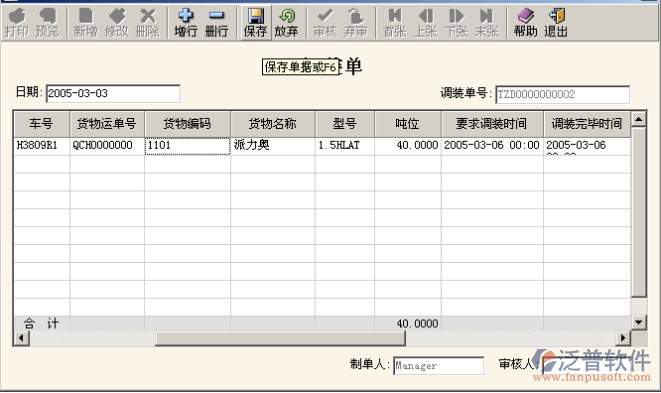Click the 制单人 Manager field

coord(438,366)
